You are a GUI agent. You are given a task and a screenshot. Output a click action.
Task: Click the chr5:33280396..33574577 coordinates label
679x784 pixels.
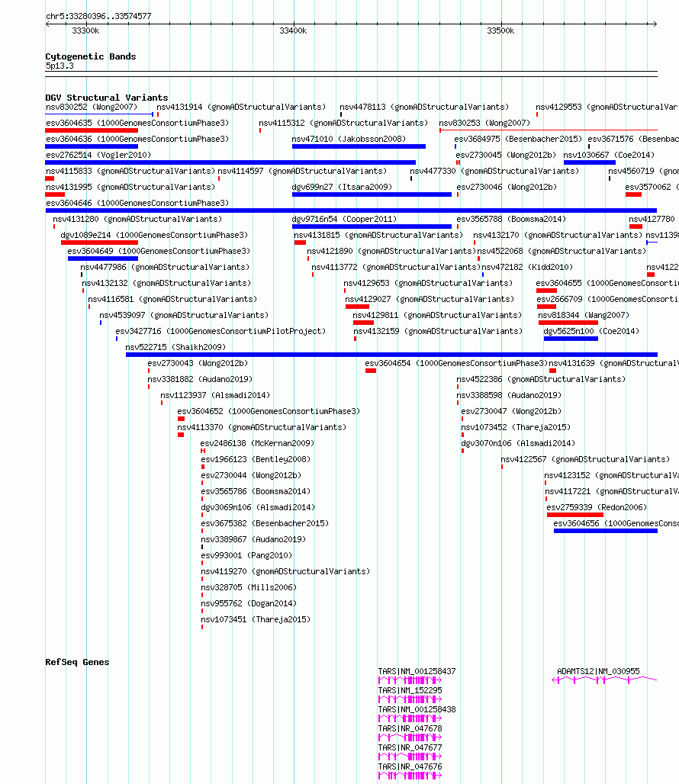coord(98,16)
